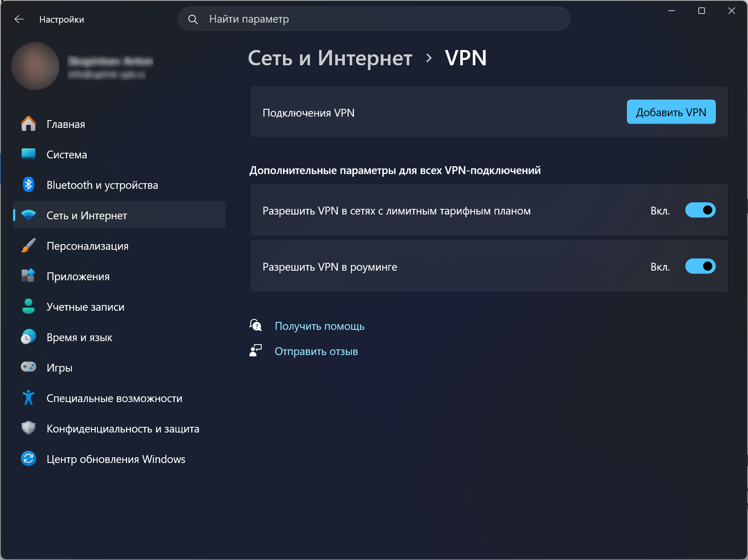Click the Специальные возможности accessibility icon
The height and width of the screenshot is (560, 748).
pyautogui.click(x=29, y=398)
